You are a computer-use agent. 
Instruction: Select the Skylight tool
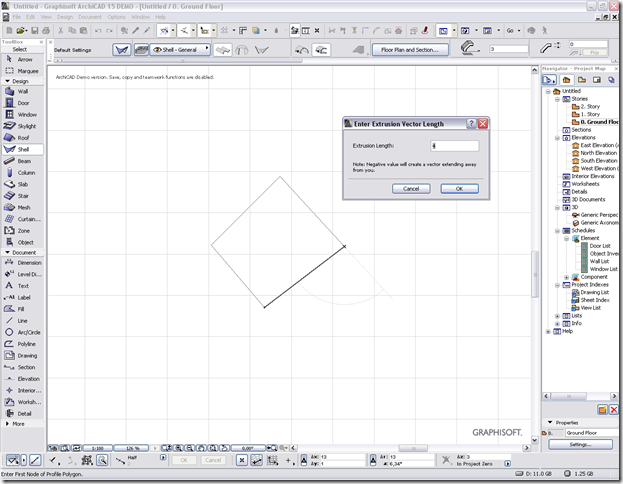pos(22,126)
